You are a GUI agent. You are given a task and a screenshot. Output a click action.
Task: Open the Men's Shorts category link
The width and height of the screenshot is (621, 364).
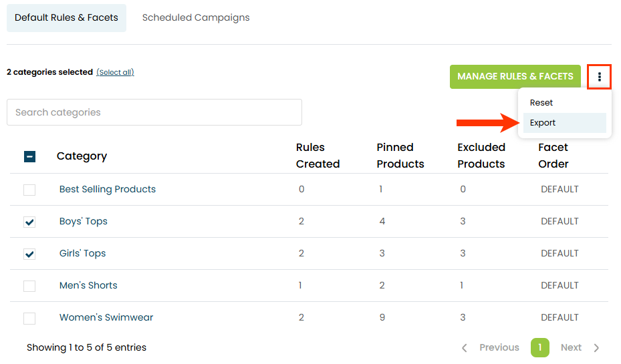[x=88, y=285]
